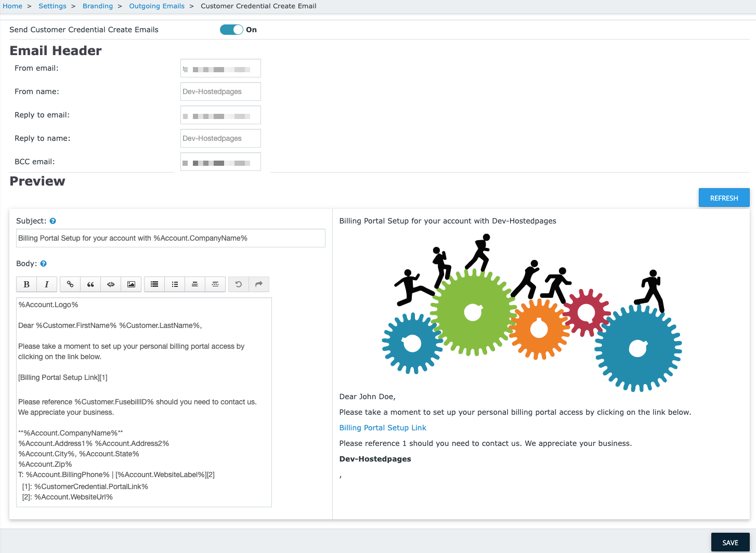Toggle italic formatting in the body toolbar

point(47,284)
